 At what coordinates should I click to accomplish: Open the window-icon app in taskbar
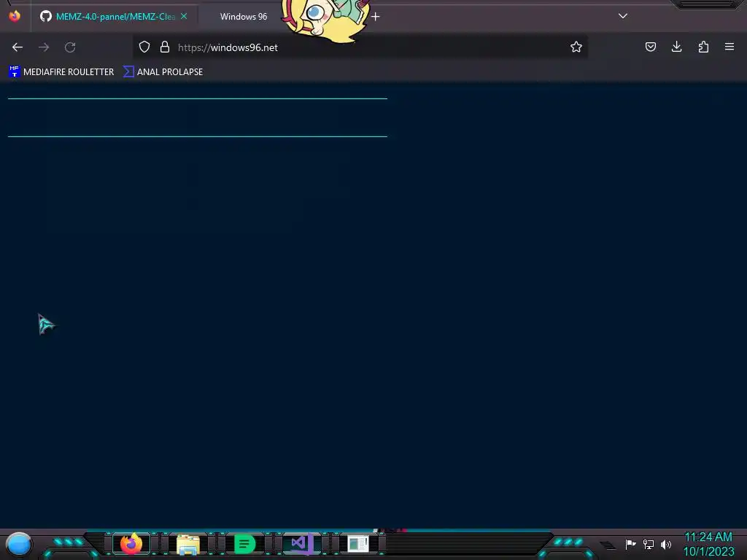click(x=358, y=544)
